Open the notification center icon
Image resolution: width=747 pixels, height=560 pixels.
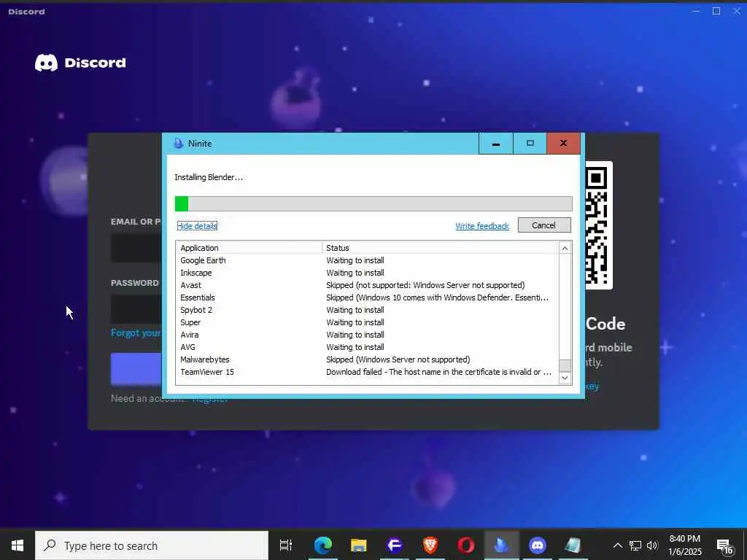coord(724,546)
